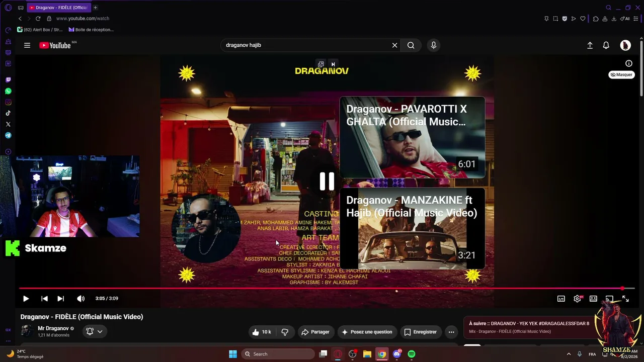Go to YouTube home via the logo
The image size is (644, 362).
55,45
